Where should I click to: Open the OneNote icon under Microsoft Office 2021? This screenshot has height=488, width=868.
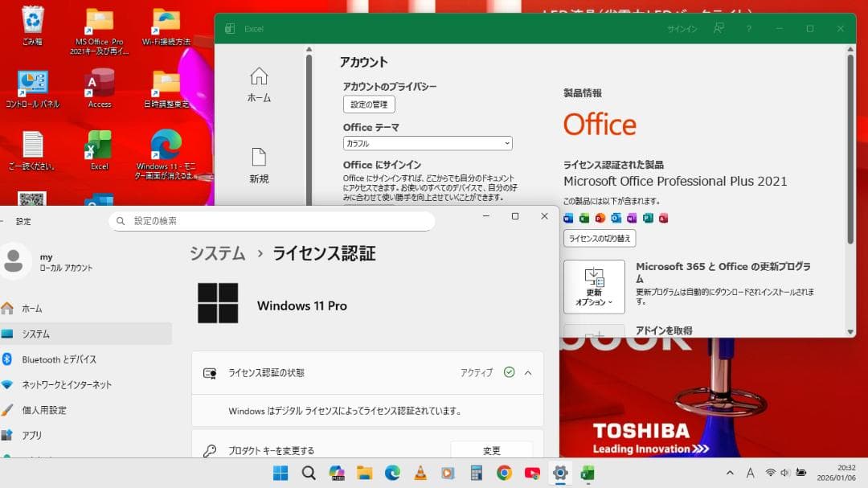click(633, 218)
